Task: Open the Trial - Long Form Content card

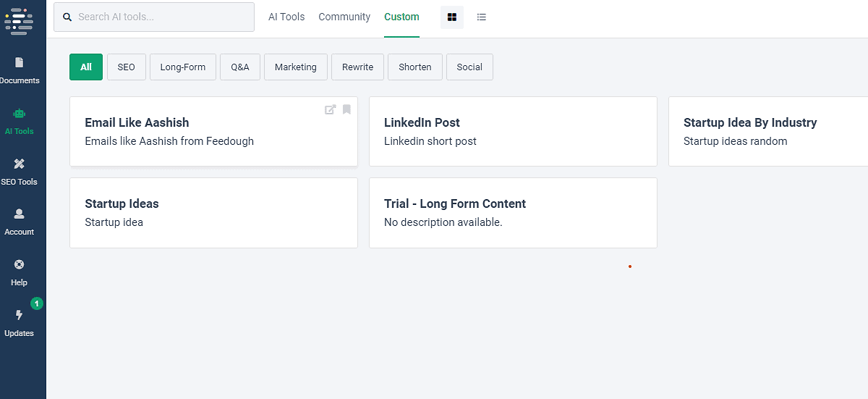Action: pyautogui.click(x=513, y=213)
